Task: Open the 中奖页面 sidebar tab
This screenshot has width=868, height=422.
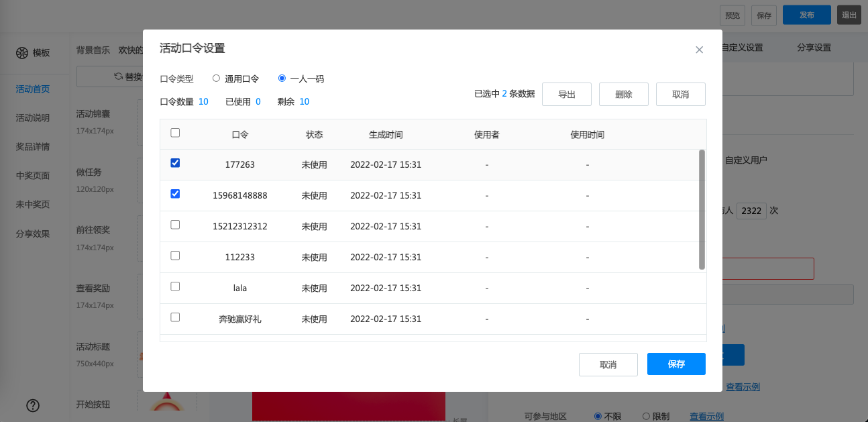Action: pos(33,176)
